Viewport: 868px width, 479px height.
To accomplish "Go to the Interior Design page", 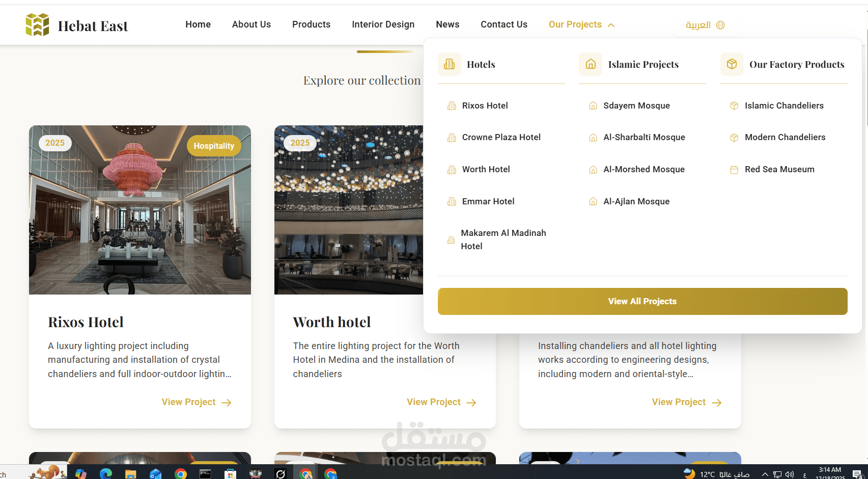I will [383, 24].
